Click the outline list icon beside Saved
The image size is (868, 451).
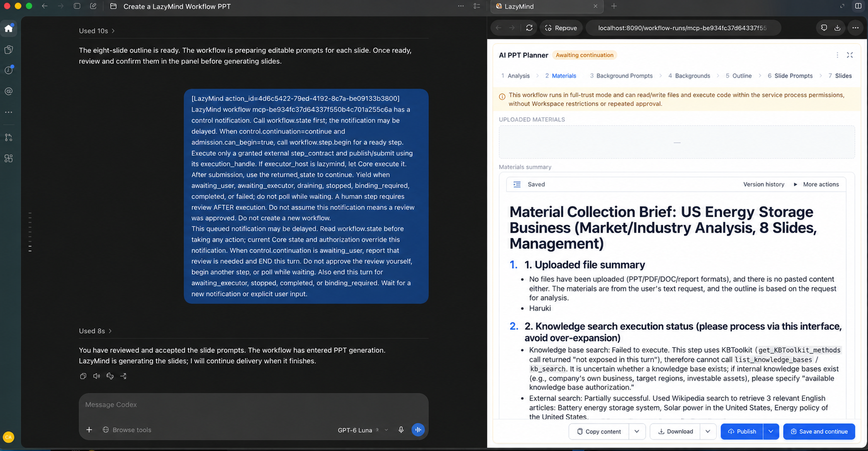point(517,184)
